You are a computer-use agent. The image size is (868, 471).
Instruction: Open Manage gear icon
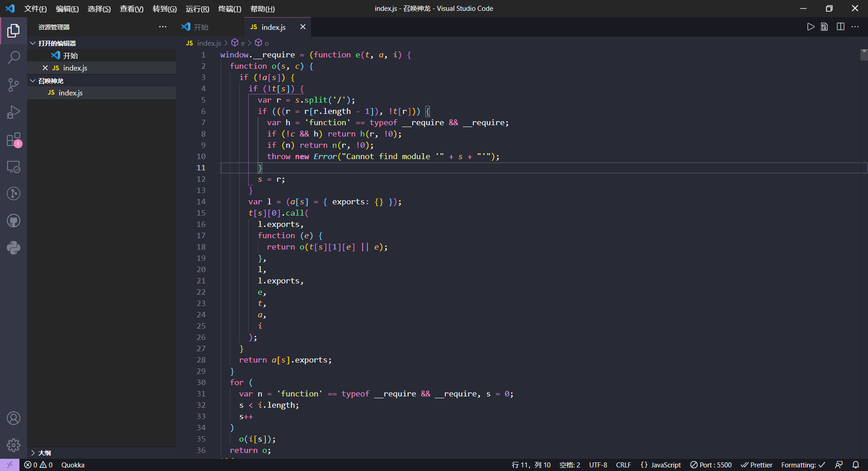click(14, 445)
